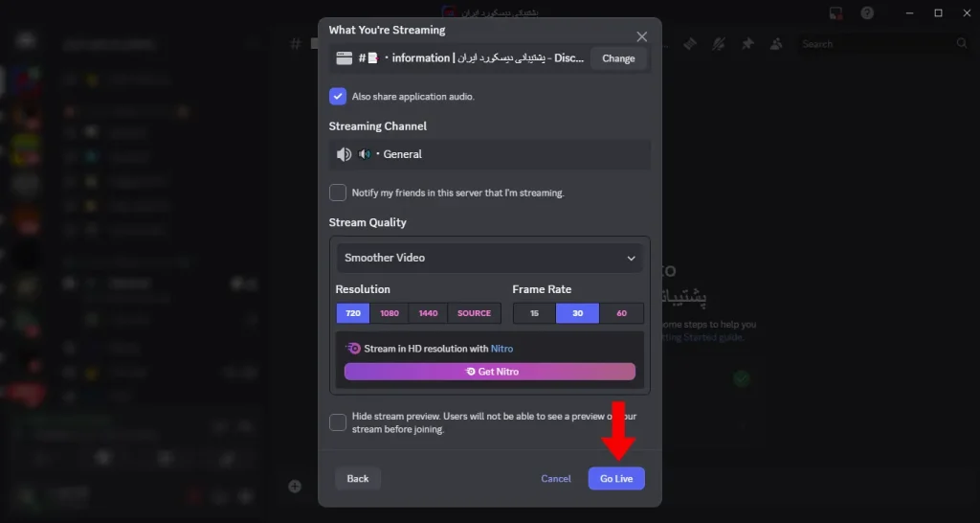
Task: Click the magnifier icon in Search box
Action: pyautogui.click(x=962, y=43)
